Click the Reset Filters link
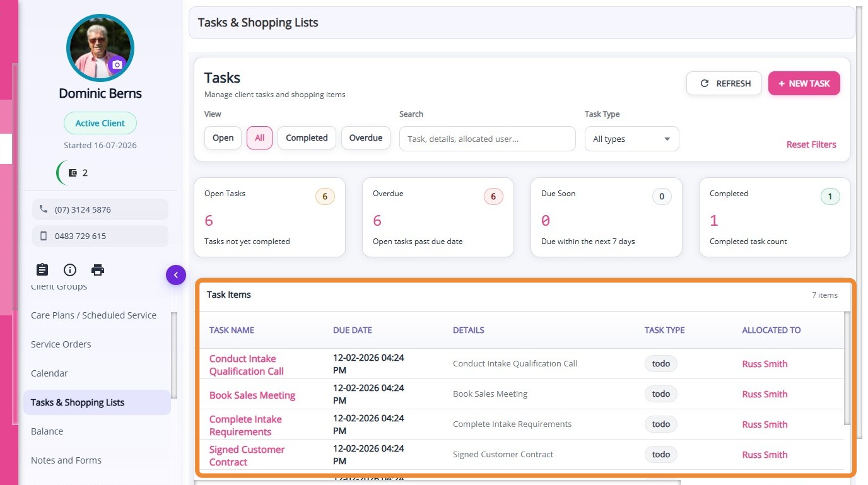The height and width of the screenshot is (485, 868). pyautogui.click(x=811, y=144)
